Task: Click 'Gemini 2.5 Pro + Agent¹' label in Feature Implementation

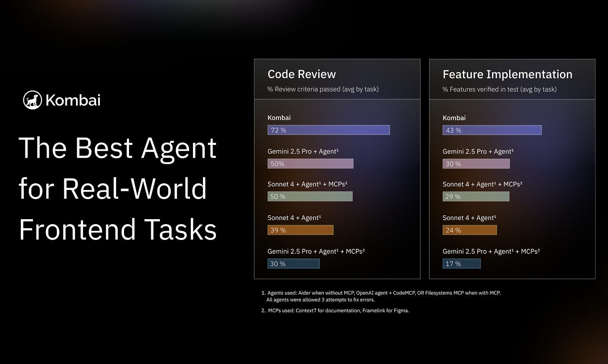Action: pos(478,152)
